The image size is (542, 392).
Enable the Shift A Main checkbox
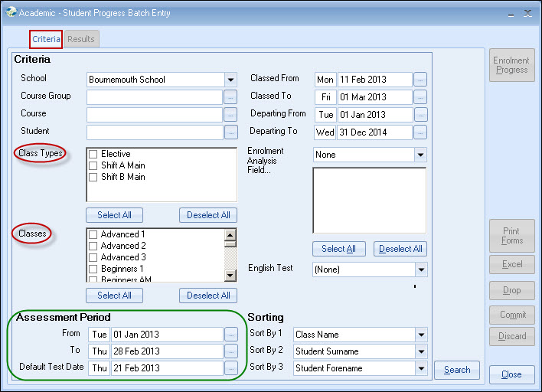pyautogui.click(x=93, y=165)
